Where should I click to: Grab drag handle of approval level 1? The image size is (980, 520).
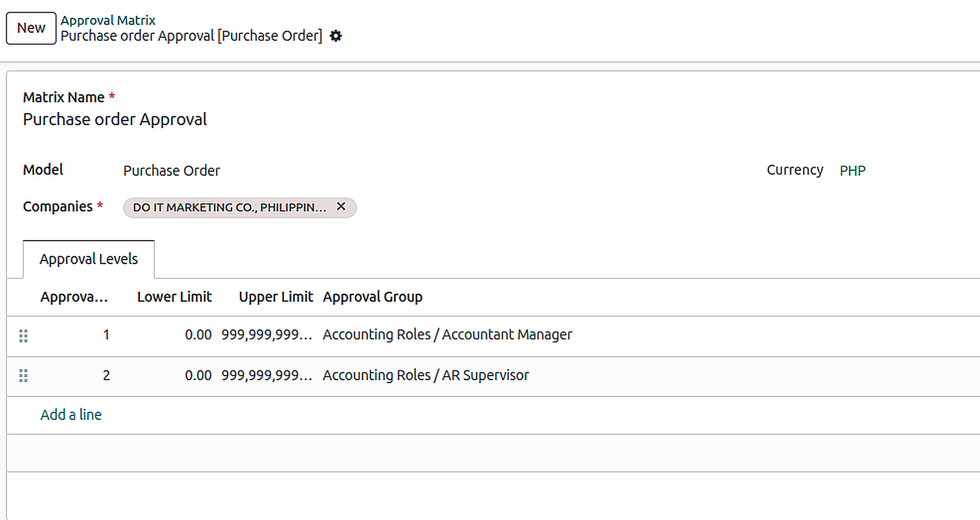click(23, 336)
